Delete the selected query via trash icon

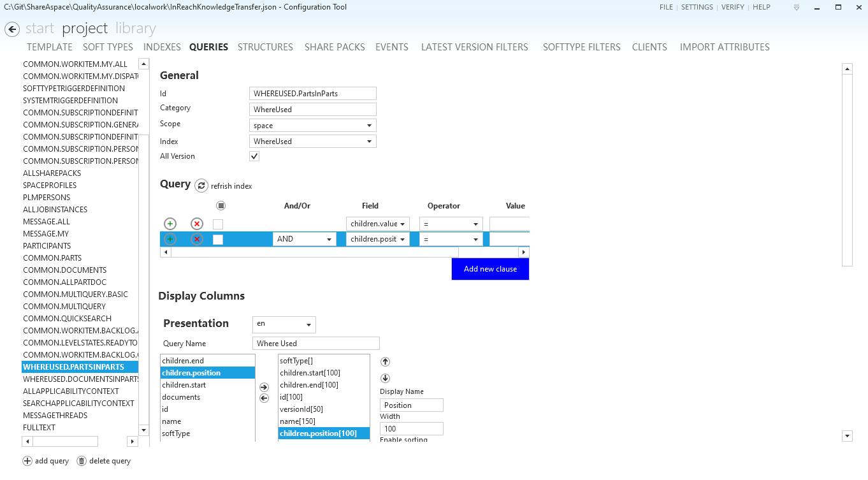click(82, 460)
